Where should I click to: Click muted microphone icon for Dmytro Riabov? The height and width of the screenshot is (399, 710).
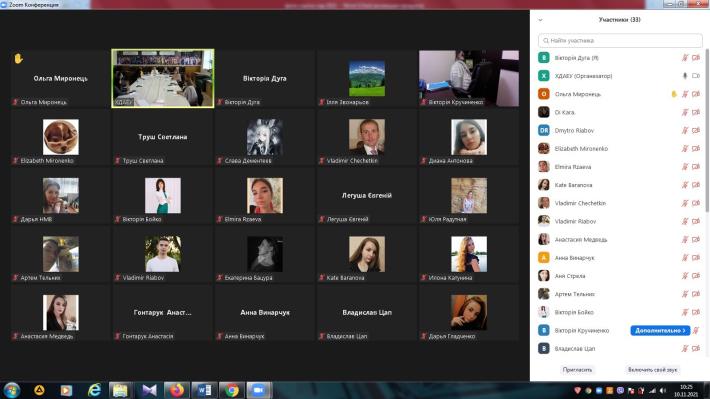pos(685,130)
